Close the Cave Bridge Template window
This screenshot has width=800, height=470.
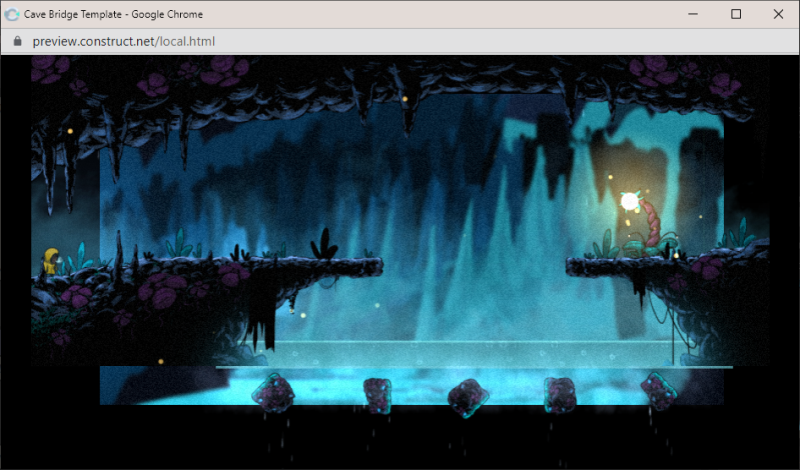[x=778, y=14]
